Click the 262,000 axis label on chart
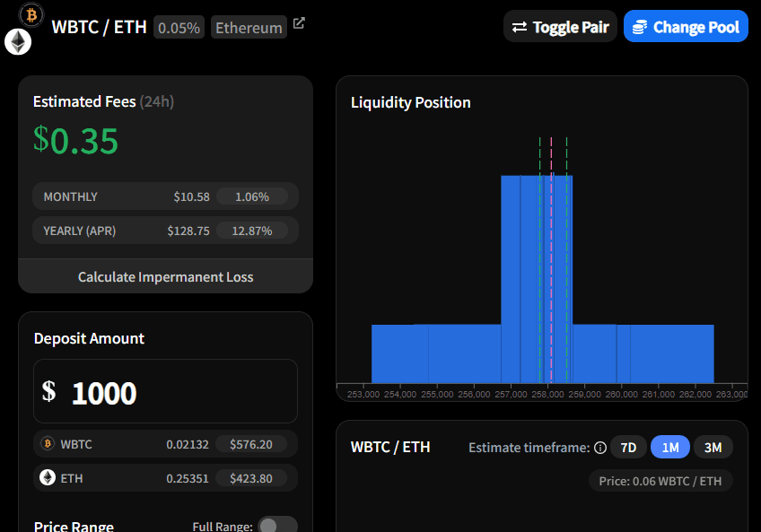Image resolution: width=761 pixels, height=532 pixels. (x=695, y=394)
